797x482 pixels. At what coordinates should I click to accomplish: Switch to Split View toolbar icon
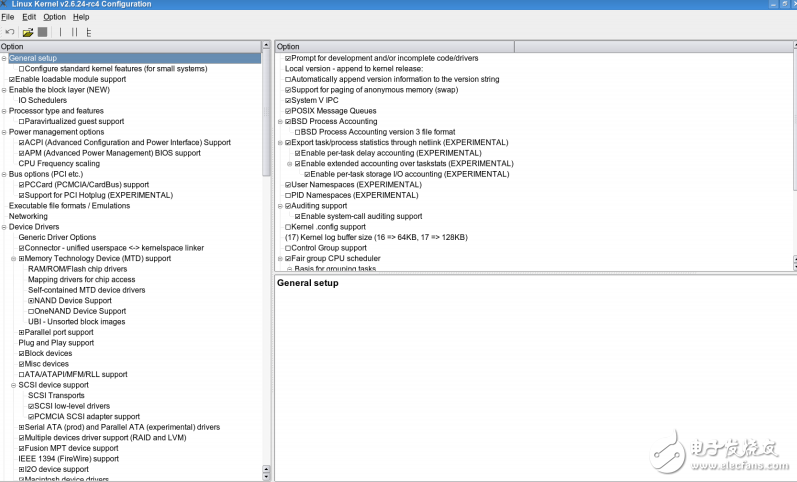tap(74, 32)
